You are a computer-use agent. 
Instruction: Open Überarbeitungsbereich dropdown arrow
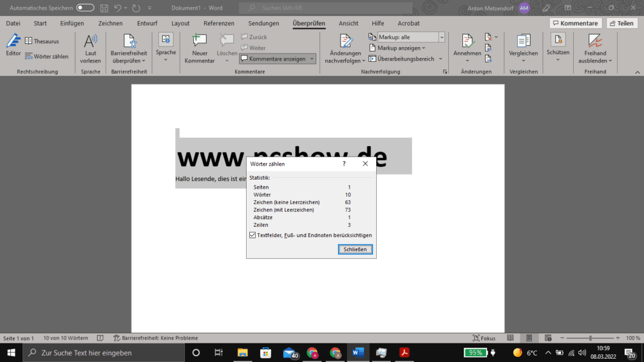pyautogui.click(x=440, y=59)
